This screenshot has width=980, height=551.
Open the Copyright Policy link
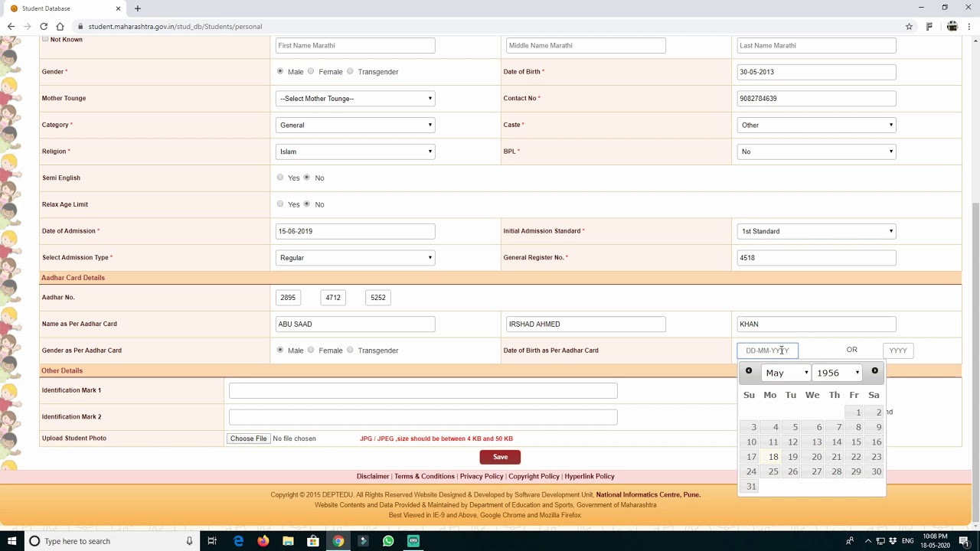534,476
